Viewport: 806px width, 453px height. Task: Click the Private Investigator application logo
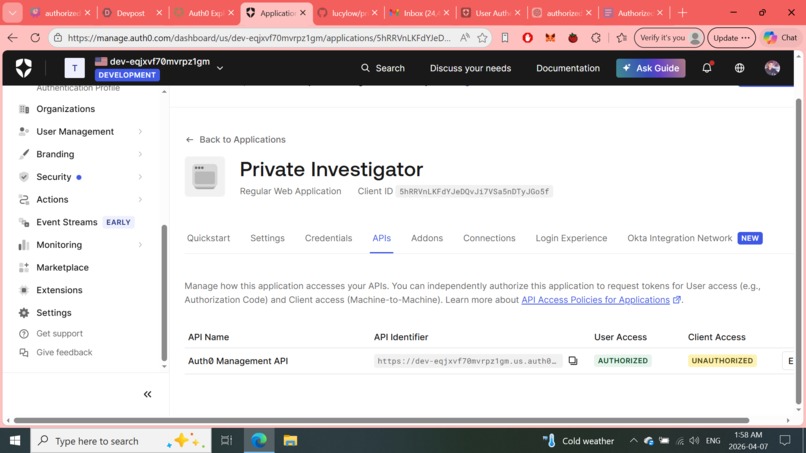[x=205, y=176]
